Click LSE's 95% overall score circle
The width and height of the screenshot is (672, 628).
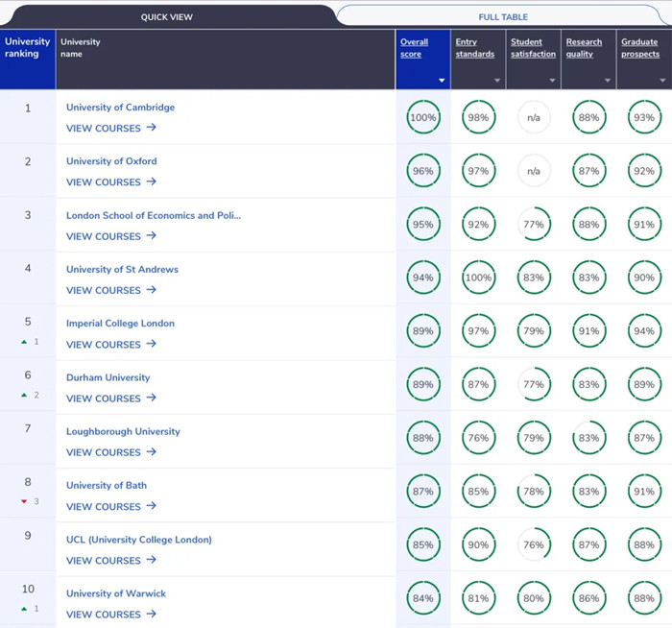pyautogui.click(x=423, y=224)
